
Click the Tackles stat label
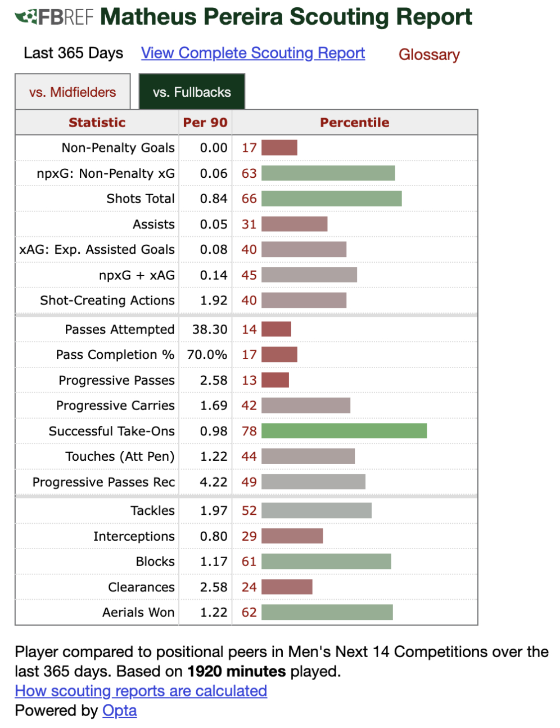pos(152,511)
